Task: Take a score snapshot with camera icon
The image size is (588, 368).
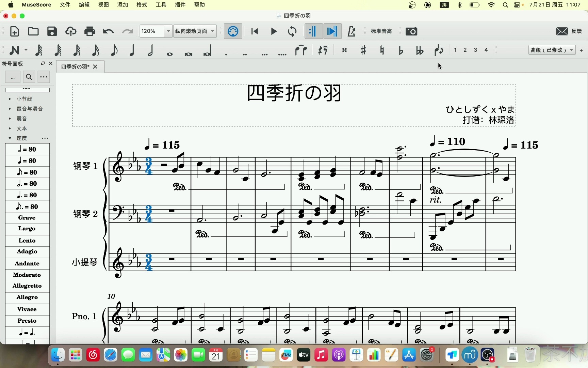Action: [411, 31]
